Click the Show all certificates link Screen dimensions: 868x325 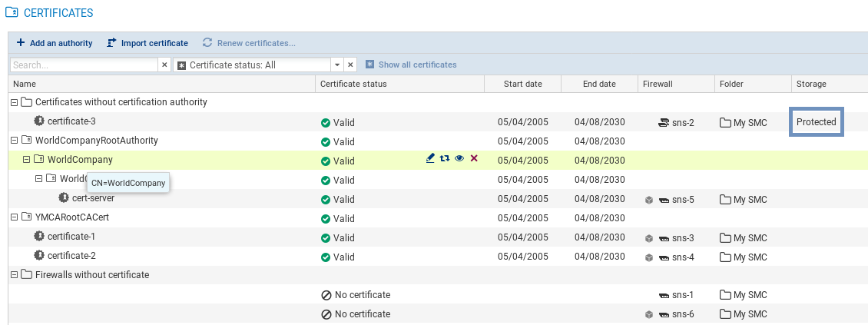pos(417,65)
